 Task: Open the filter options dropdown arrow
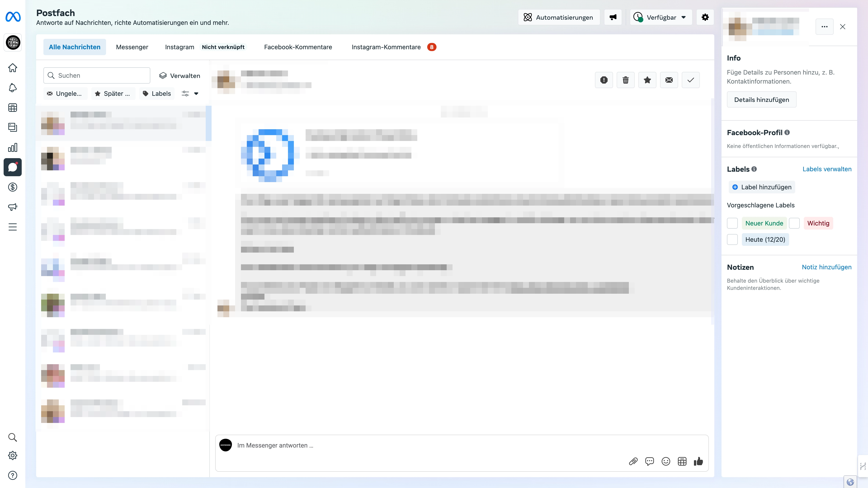(x=196, y=94)
